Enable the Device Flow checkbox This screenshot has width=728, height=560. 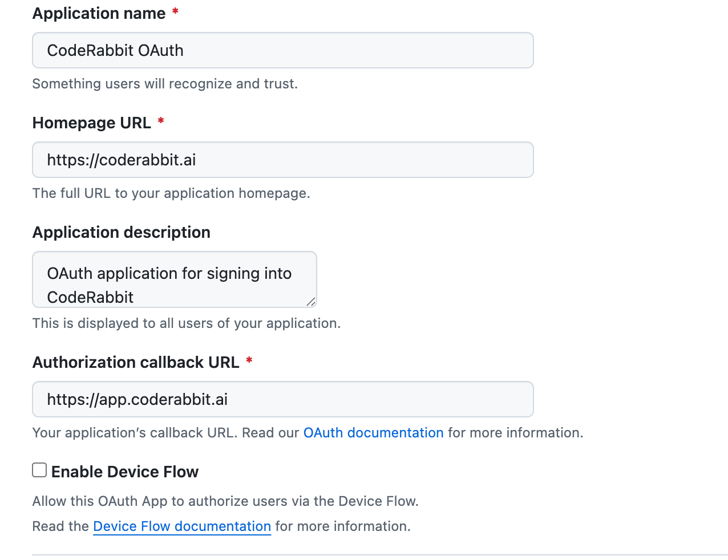click(39, 470)
